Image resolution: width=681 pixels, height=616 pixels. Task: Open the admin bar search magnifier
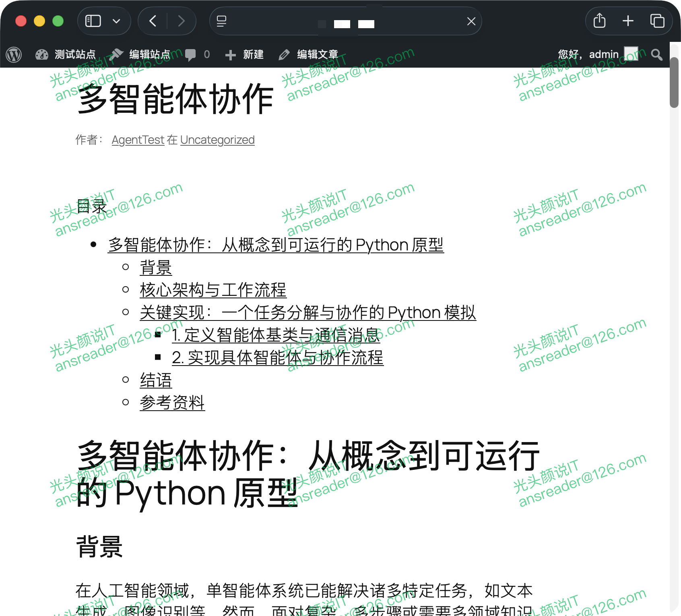(x=657, y=55)
